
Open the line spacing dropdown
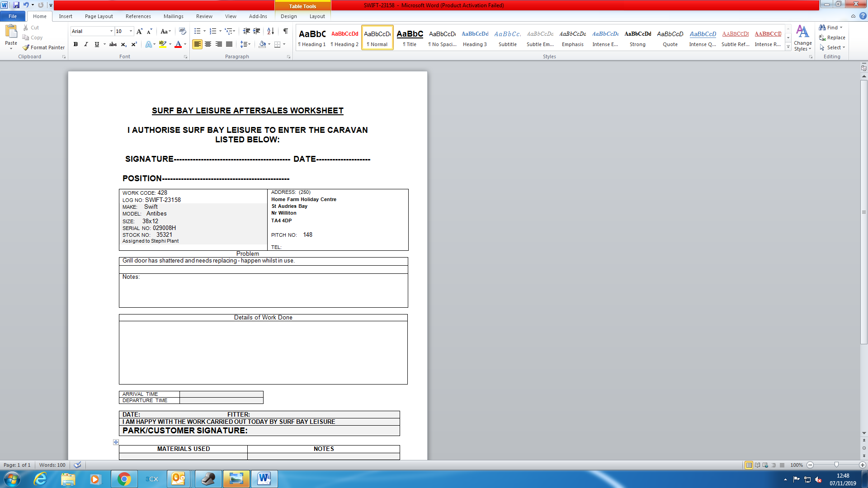coord(245,44)
